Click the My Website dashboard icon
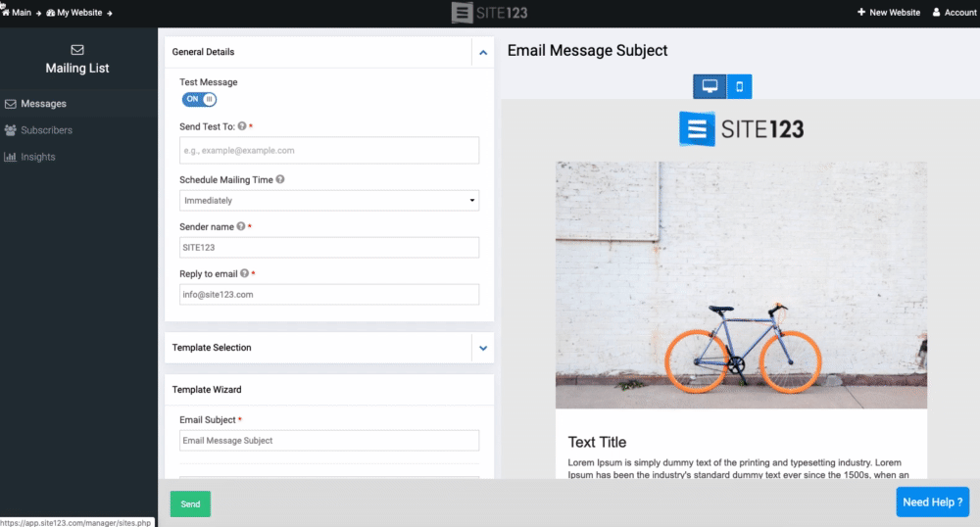This screenshot has width=980, height=527. (x=51, y=13)
